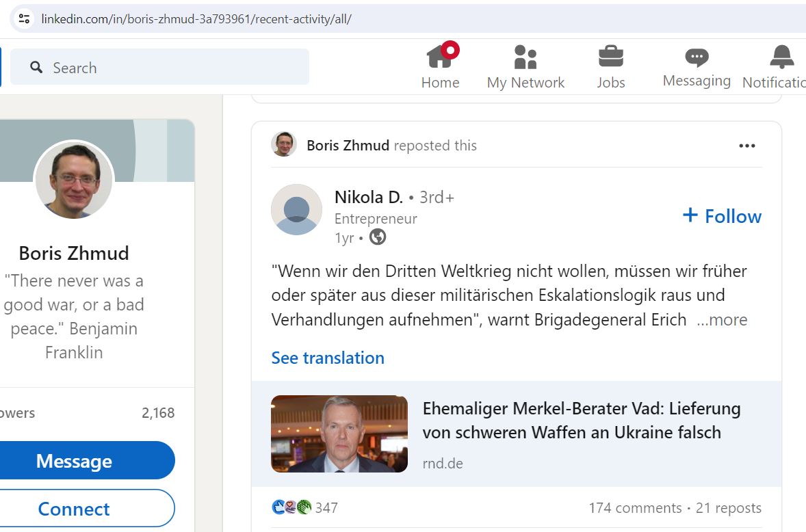Click Boris Zhmud small avatar in repost header
The width and height of the screenshot is (806, 532).
284,144
